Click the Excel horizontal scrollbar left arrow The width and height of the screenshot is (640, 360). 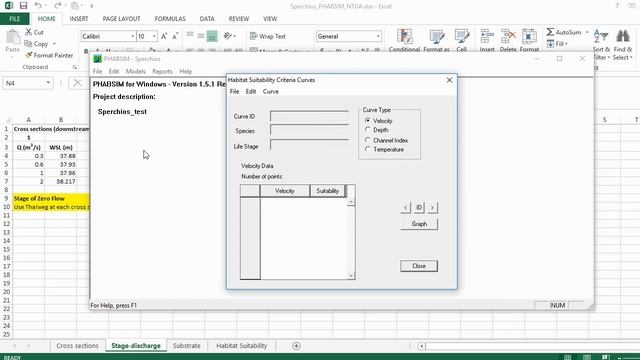421,346
